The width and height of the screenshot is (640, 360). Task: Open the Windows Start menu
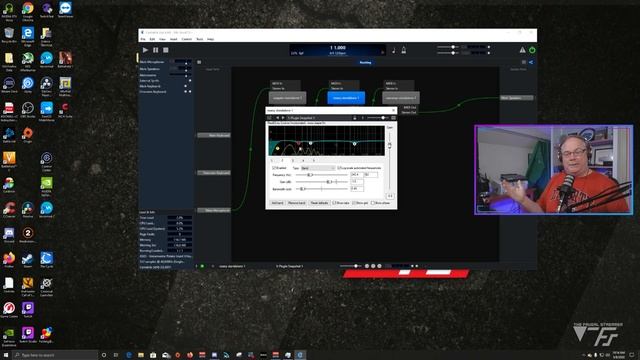click(x=6, y=355)
